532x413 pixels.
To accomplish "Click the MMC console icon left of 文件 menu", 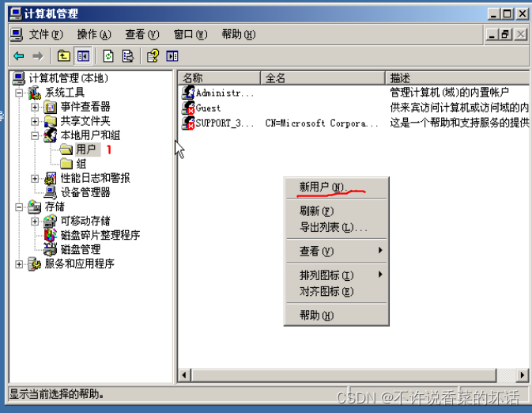I will point(16,34).
